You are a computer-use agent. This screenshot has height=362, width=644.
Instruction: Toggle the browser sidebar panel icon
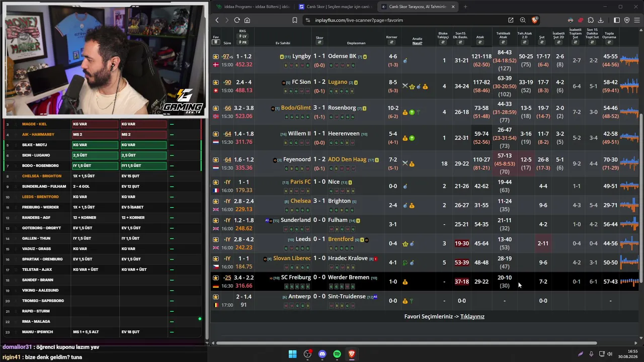617,20
